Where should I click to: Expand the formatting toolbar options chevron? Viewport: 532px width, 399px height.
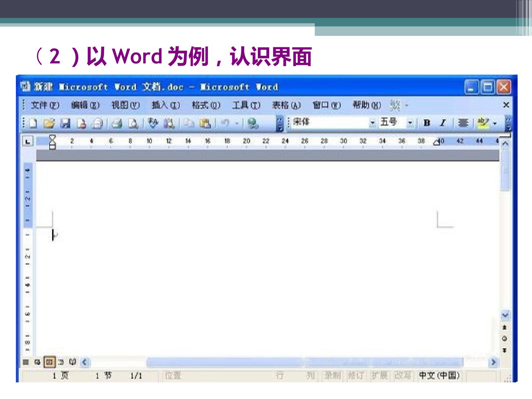(x=509, y=123)
